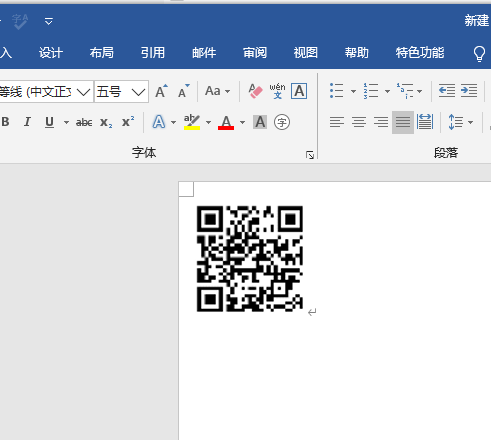Expand underline style dropdown arrow
Viewport: 491px width, 440px height.
[66, 123]
